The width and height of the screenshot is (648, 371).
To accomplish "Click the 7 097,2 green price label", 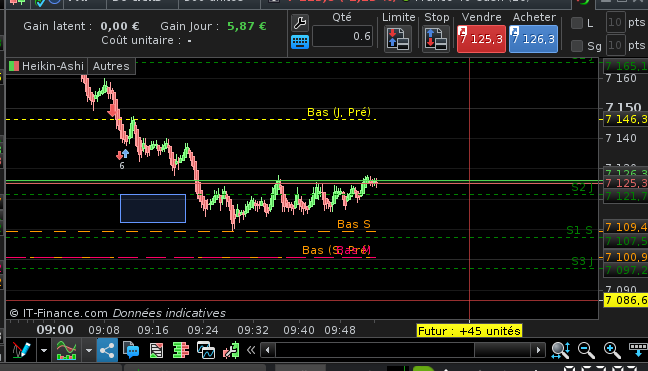I will [626, 270].
